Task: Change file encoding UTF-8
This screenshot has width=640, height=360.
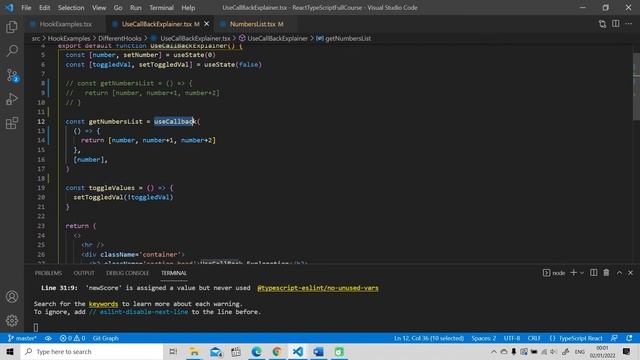Action: [512, 338]
